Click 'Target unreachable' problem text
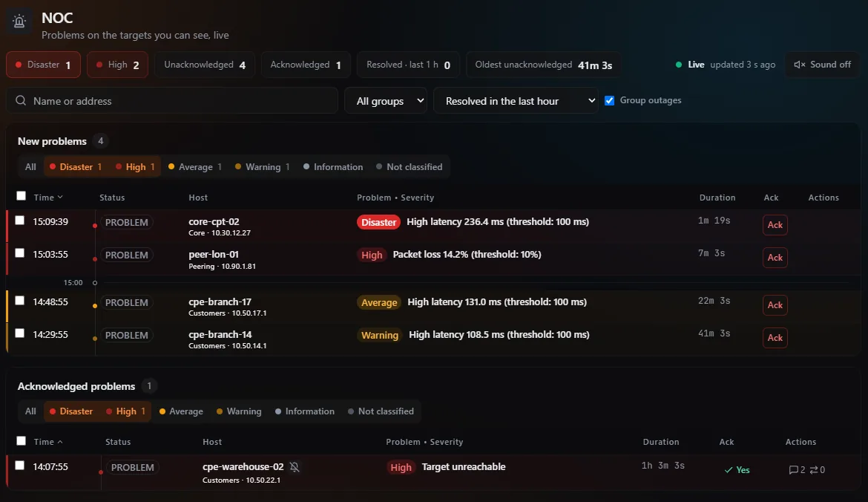 [x=464, y=467]
